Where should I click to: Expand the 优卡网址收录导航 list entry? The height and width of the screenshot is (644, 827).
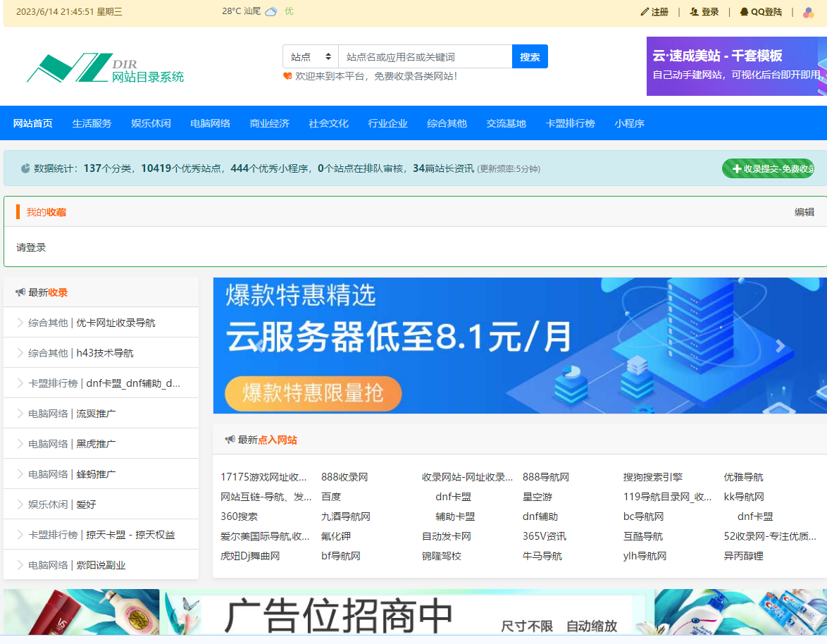20,323
